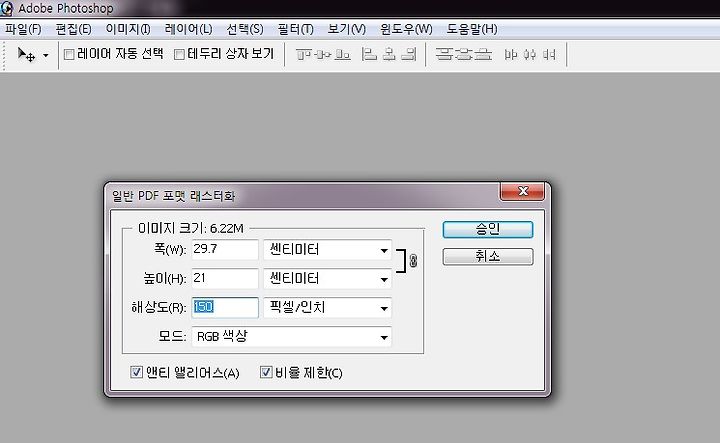Open the 높이(H) unit 센티미터 dropdown

(x=328, y=279)
